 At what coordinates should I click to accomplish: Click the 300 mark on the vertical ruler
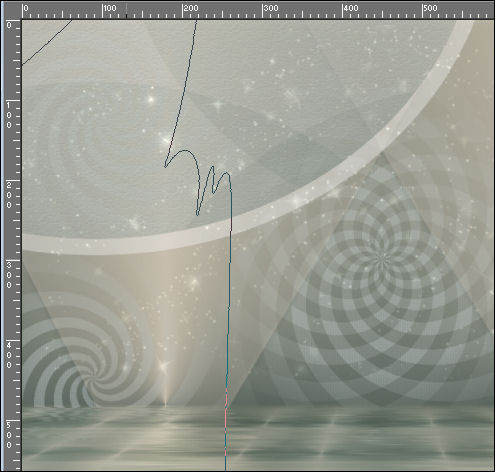click(9, 275)
